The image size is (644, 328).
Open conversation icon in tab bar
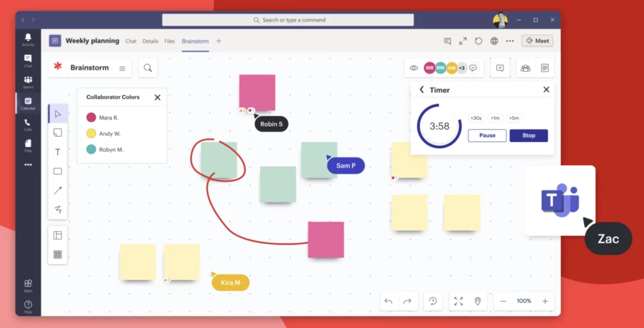(x=448, y=41)
